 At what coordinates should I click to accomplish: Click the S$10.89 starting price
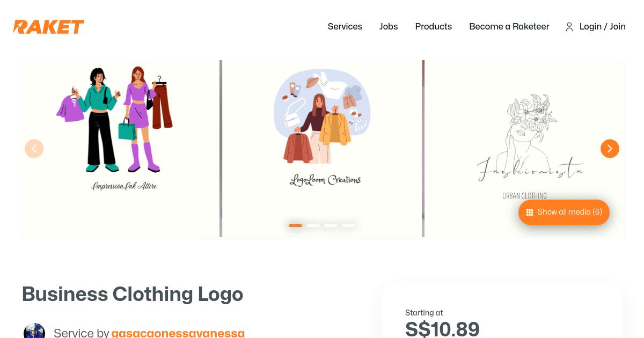point(443,328)
